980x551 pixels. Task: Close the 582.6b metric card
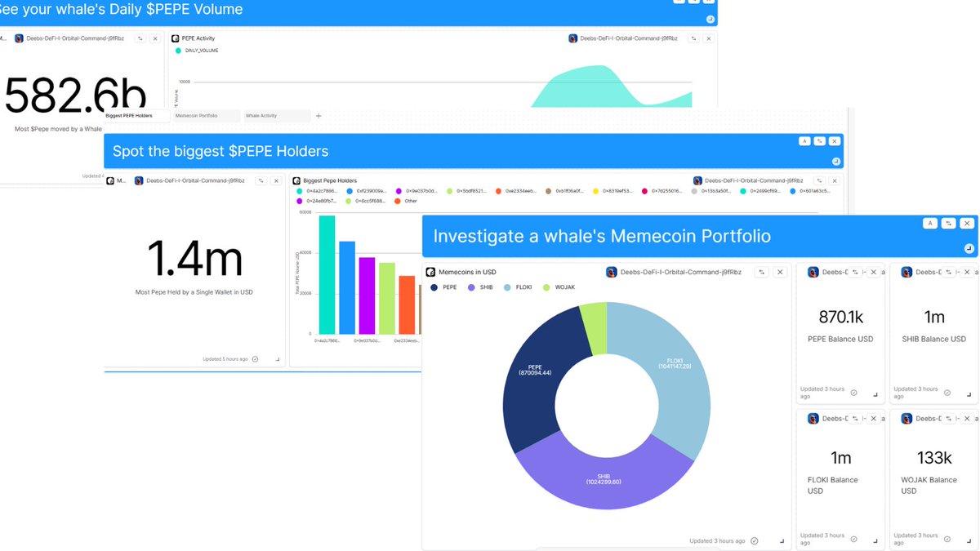(155, 38)
